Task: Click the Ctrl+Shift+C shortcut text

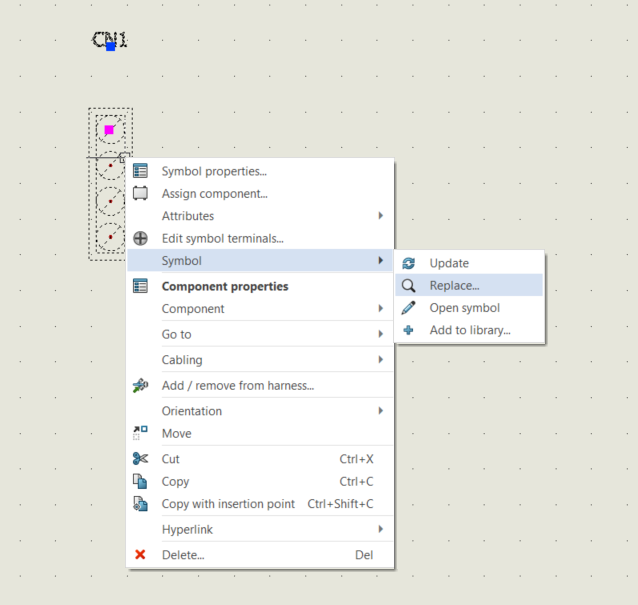Action: [340, 504]
